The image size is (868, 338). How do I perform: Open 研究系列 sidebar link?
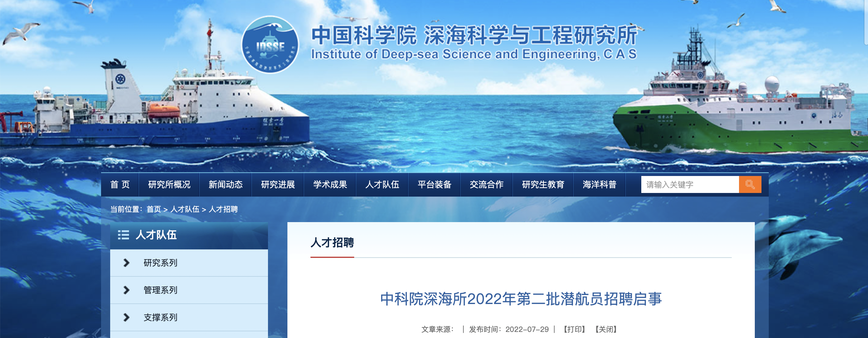[160, 263]
